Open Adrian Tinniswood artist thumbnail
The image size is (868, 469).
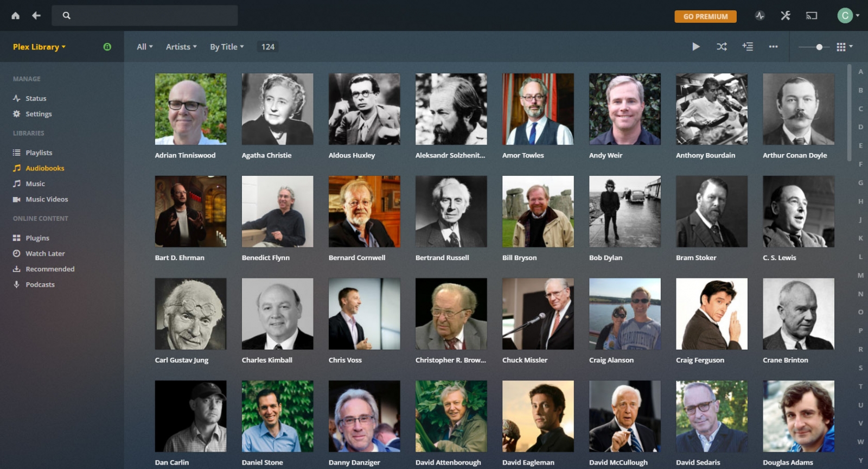[x=191, y=109]
